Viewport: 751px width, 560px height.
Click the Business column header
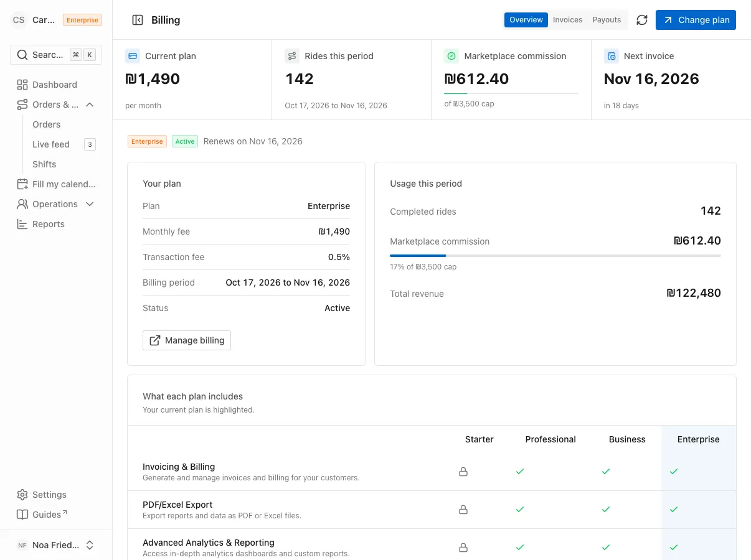(x=627, y=439)
